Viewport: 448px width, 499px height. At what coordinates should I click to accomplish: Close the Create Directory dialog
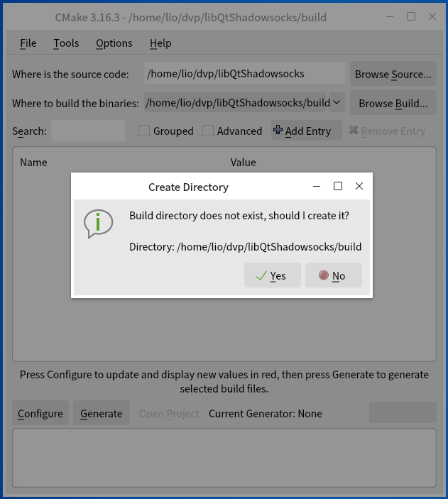(359, 186)
